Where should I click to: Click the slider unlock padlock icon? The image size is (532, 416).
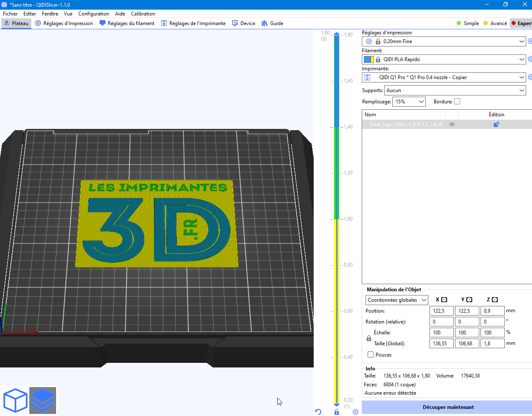pos(337,412)
